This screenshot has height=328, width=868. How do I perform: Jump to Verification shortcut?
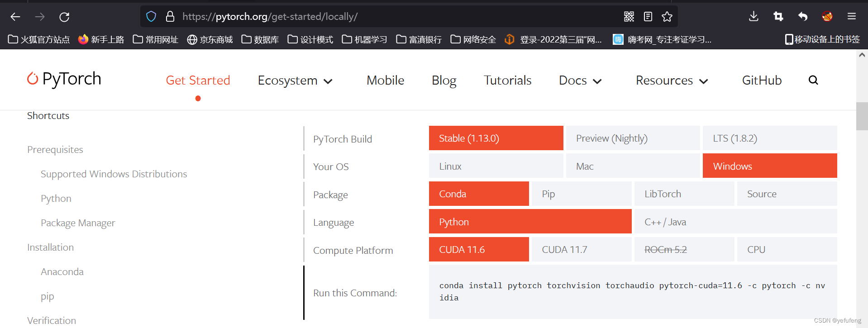(52, 321)
